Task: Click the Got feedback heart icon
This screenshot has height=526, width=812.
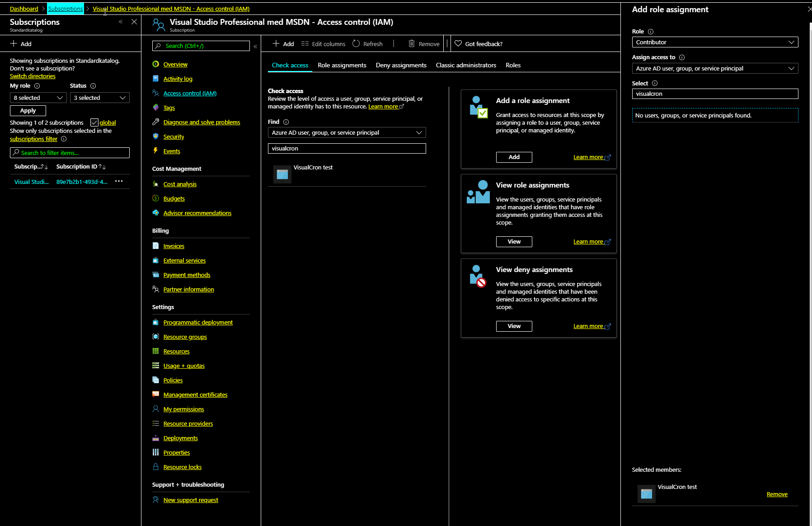Action: point(458,44)
